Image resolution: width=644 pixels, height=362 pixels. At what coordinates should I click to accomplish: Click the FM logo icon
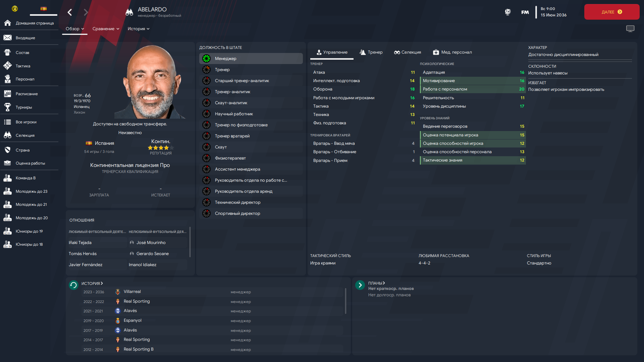525,12
